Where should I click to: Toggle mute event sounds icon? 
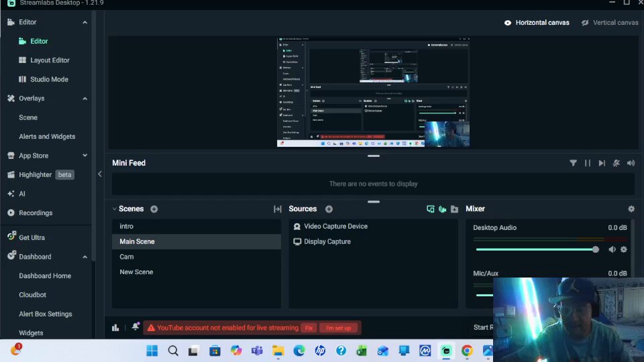pyautogui.click(x=616, y=163)
